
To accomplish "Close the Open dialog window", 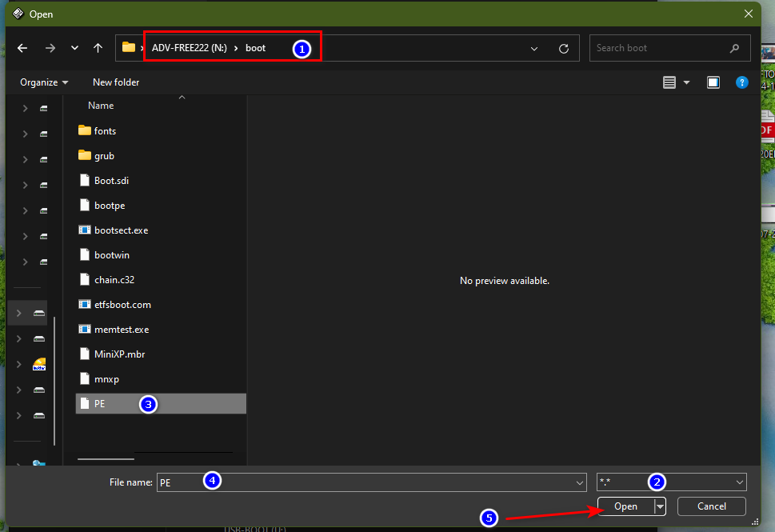I will pyautogui.click(x=749, y=14).
